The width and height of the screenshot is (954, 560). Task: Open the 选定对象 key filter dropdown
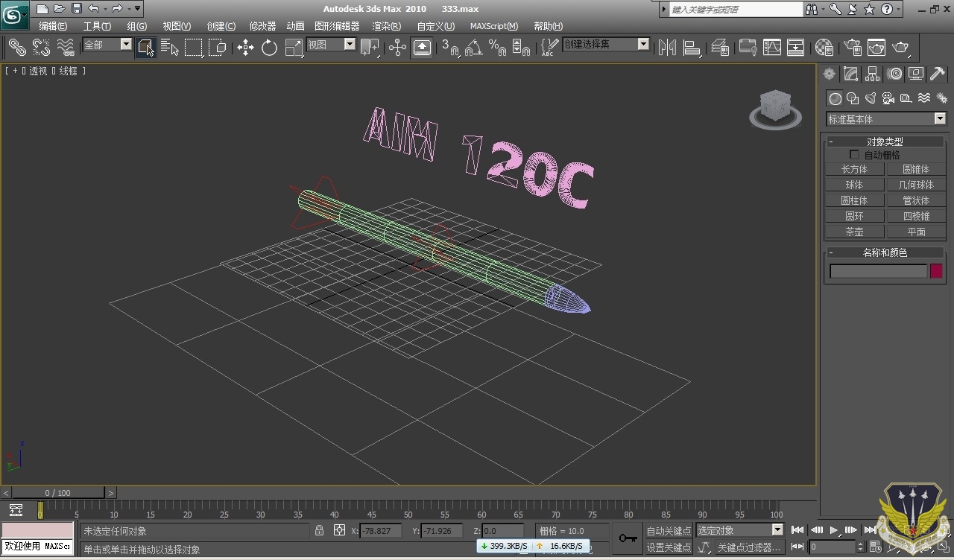coord(739,530)
